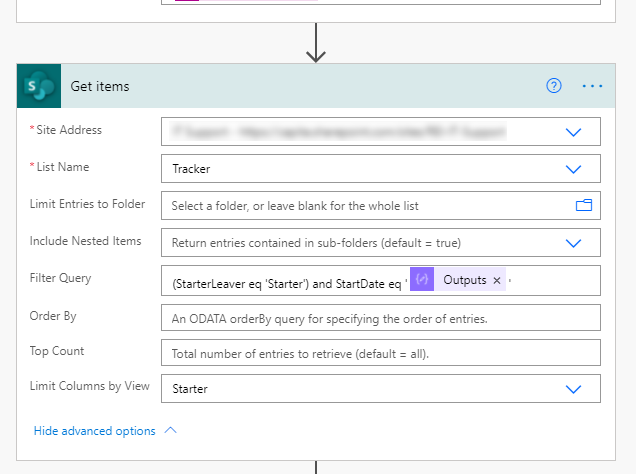Screen dimensions: 636x474
Task: Open the Limit Columns by View dropdown
Action: click(574, 389)
